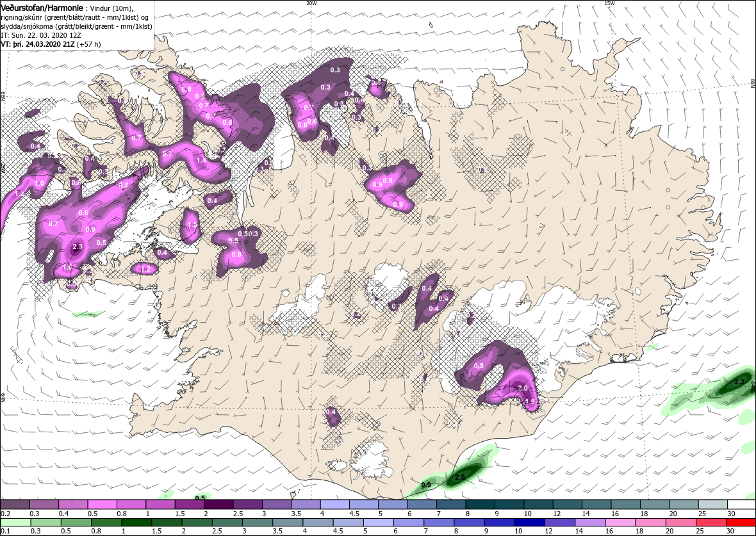Pick the violet swatch above rain legend label 12
Viewport: 756px width, 536px height.
click(559, 523)
